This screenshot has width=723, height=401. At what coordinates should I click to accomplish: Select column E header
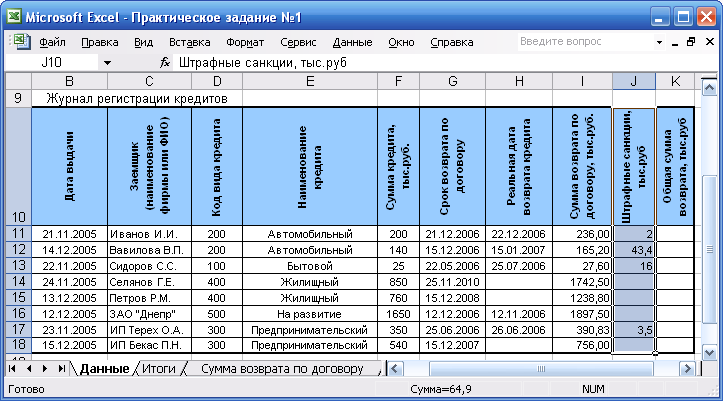tap(310, 82)
